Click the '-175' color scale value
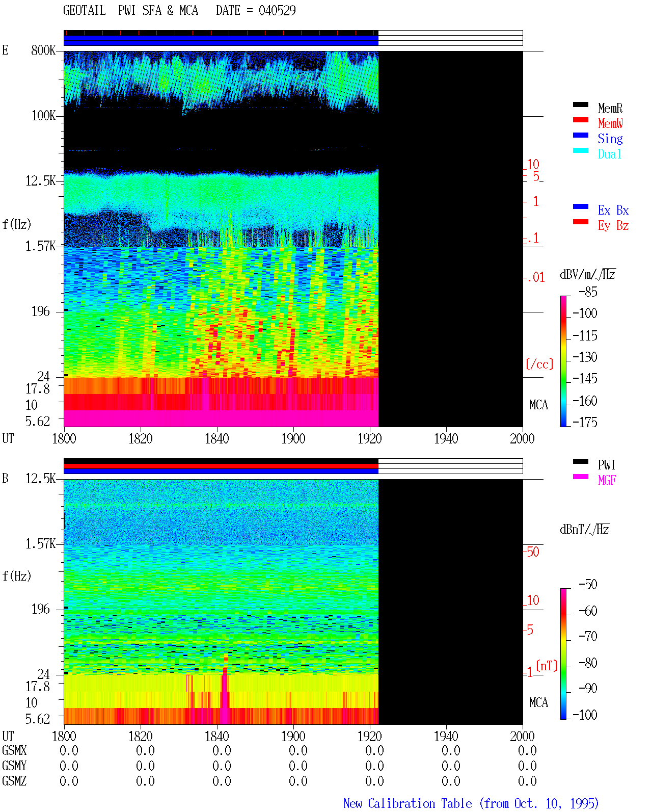The width and height of the screenshot is (652, 812). 585,422
